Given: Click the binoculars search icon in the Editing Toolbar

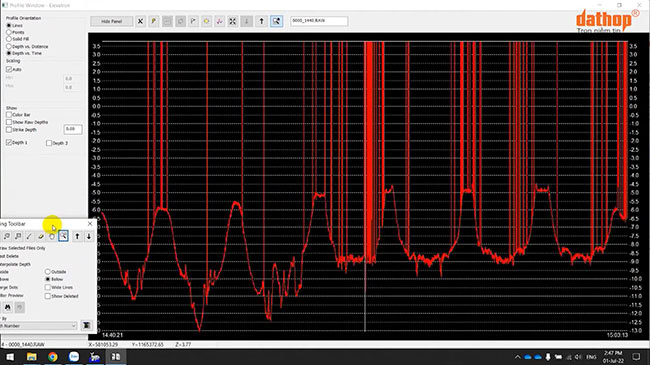Looking at the screenshot, I should (7, 307).
